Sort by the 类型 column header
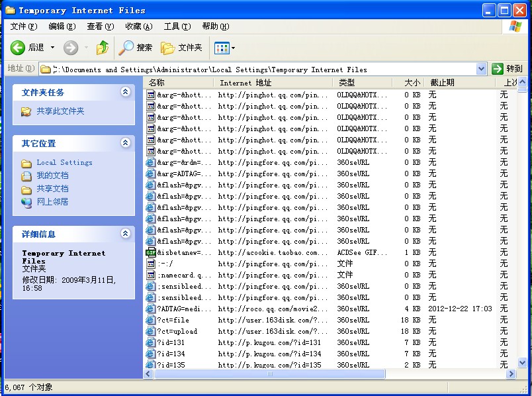The height and width of the screenshot is (396, 532). [x=363, y=83]
